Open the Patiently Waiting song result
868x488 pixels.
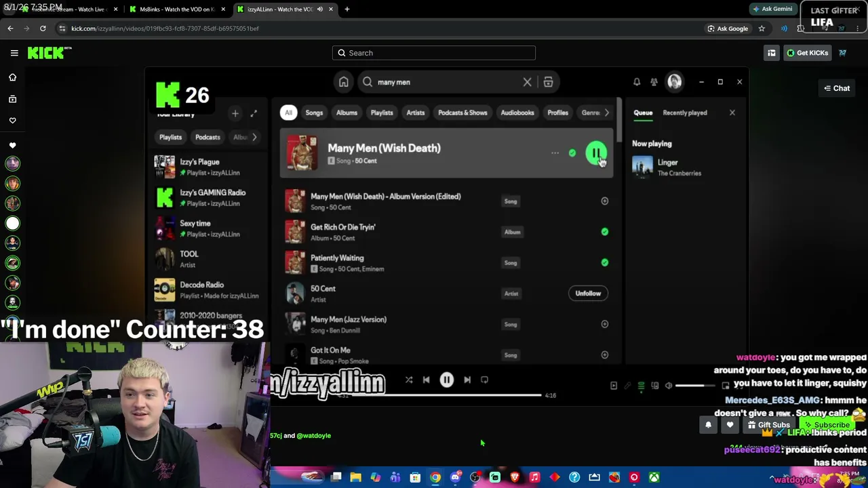[448, 262]
